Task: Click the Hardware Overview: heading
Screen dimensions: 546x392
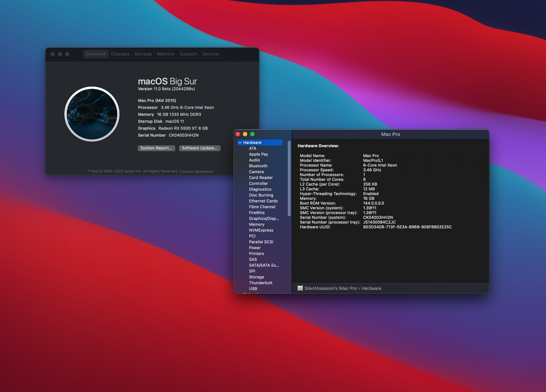Action: 318,146
